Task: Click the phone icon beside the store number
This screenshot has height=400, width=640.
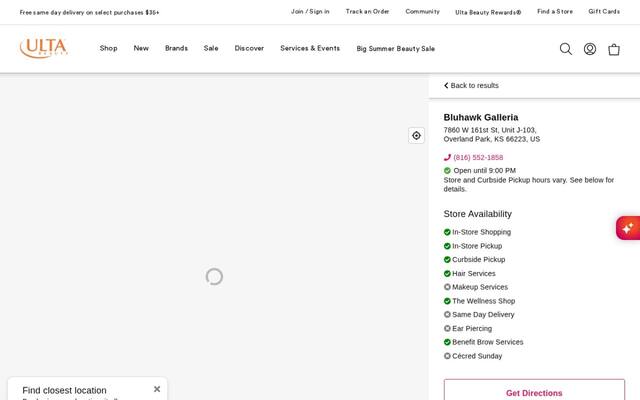Action: (x=447, y=158)
